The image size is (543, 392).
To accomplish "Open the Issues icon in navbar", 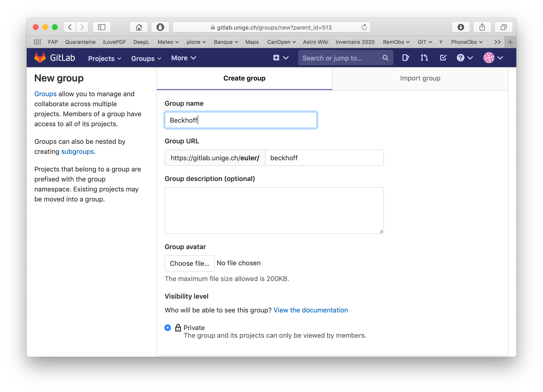I will (405, 58).
